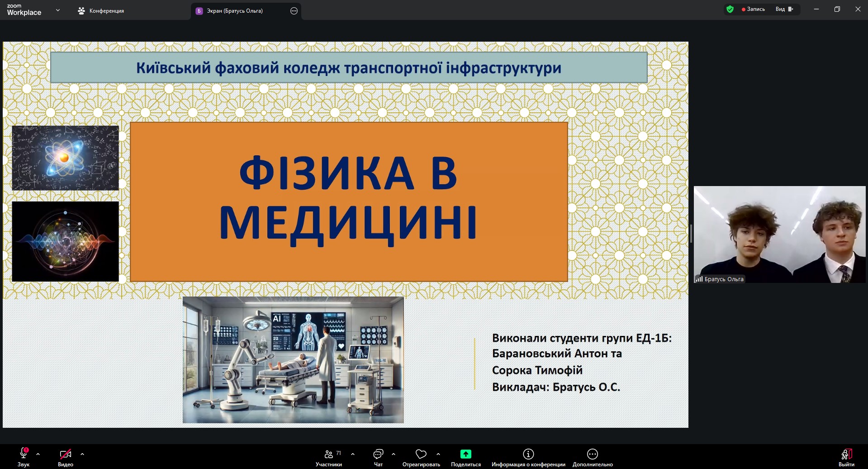Click the green Share screen icon
868x469 pixels.
(465, 454)
